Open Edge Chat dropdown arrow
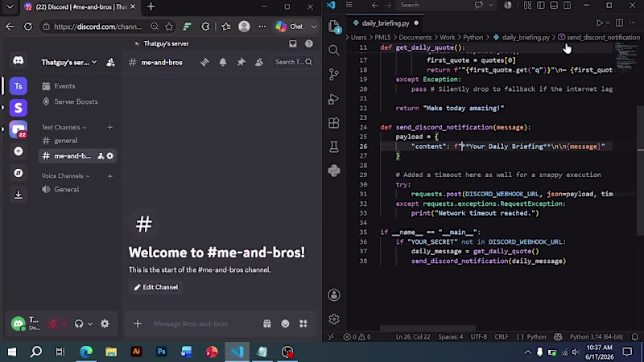Viewport: 644px width, 362px height. click(314, 27)
